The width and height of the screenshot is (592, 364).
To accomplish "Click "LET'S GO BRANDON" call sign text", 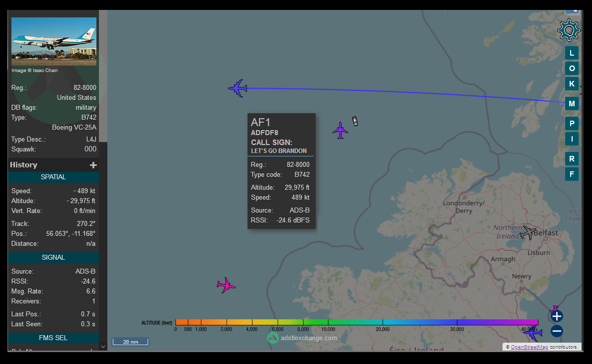I will tap(279, 151).
